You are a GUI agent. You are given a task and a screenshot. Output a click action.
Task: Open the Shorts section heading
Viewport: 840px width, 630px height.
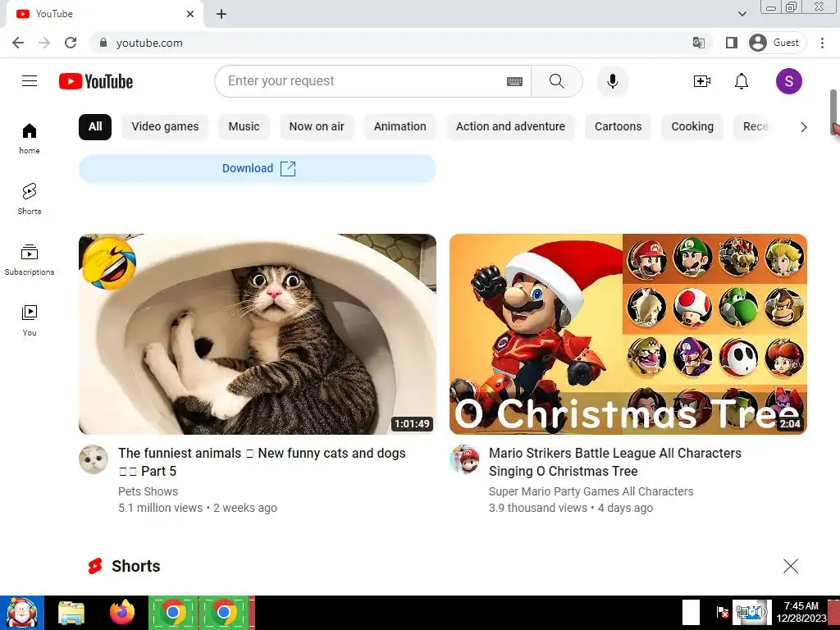coord(135,566)
